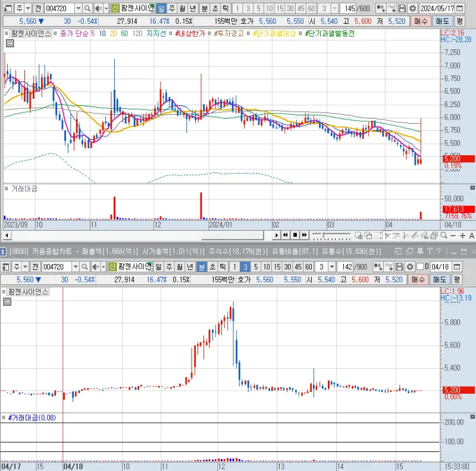Viewport: 476px width, 471px height.
Task: Click the data grid icon under 팜젠사이언스 in upper chart
Action: tap(10, 43)
